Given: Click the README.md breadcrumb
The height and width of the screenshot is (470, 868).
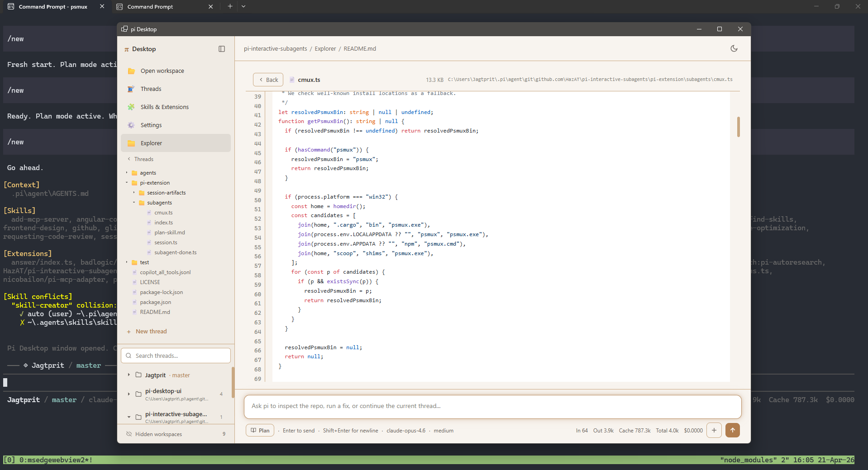Looking at the screenshot, I should (360, 49).
